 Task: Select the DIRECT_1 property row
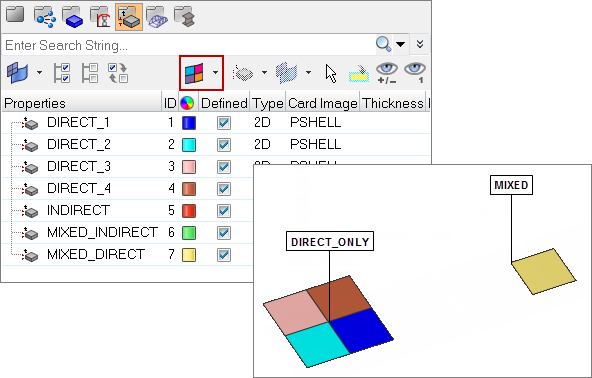click(x=216, y=122)
